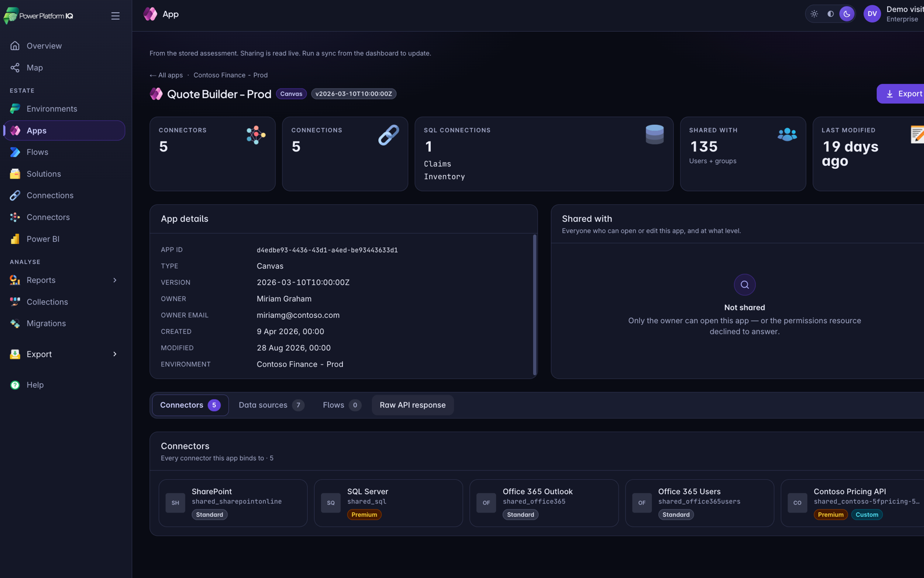Click owner email miriamg@contoso.com

click(x=298, y=315)
